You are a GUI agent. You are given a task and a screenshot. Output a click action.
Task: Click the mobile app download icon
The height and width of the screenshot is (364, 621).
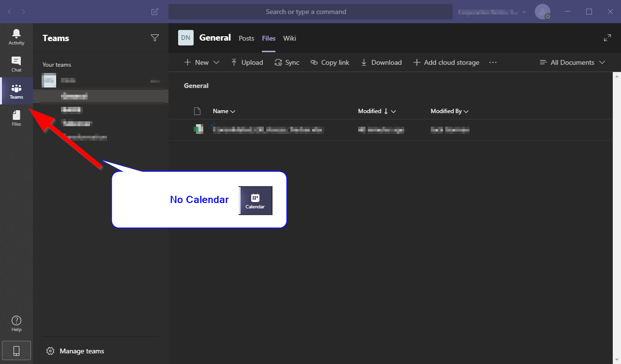[16, 351]
